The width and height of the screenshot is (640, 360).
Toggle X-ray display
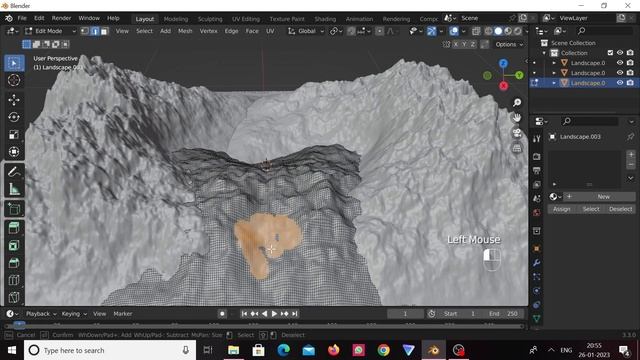coord(476,31)
